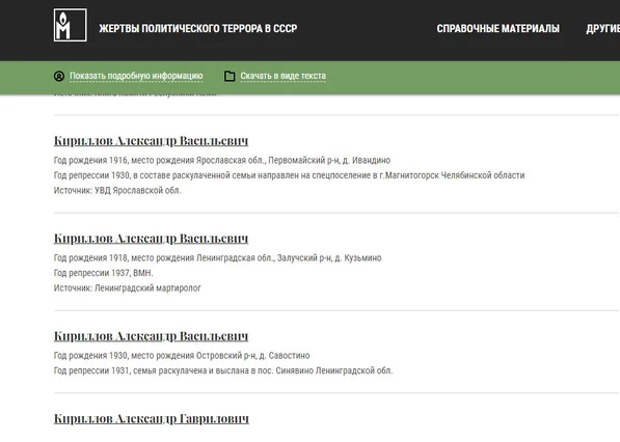
Task: Open Жертвы политического террора в СССР title
Action: [x=198, y=28]
